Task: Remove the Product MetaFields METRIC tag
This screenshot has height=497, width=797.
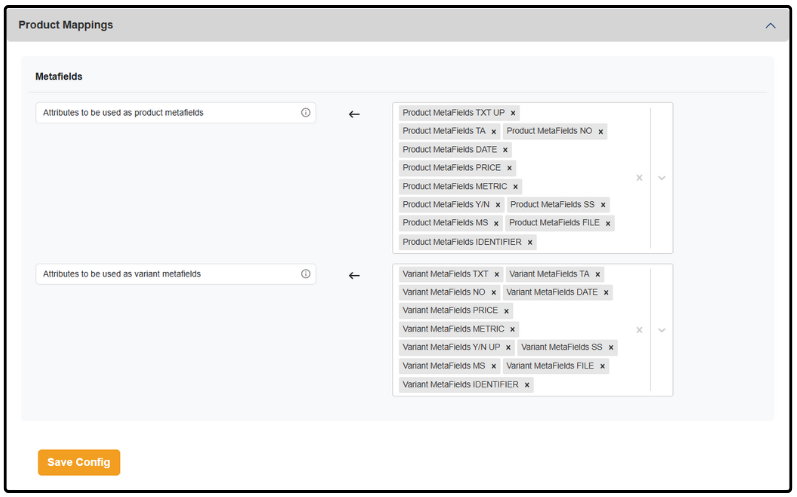Action: tap(515, 187)
